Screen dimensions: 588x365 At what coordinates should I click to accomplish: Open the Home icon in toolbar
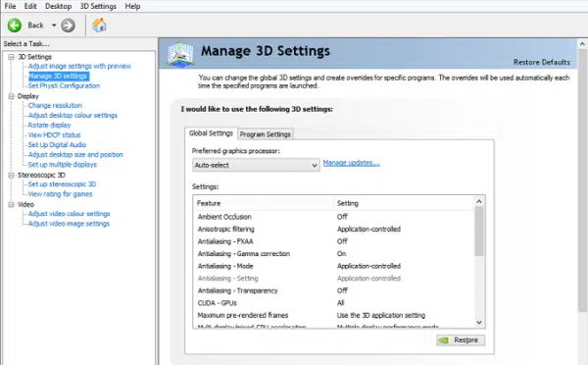(x=99, y=26)
